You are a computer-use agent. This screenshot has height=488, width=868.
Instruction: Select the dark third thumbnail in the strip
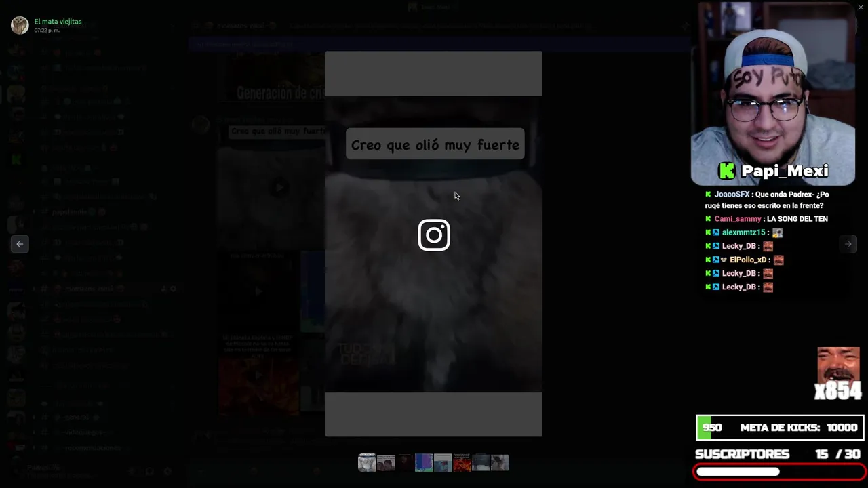pos(405,463)
